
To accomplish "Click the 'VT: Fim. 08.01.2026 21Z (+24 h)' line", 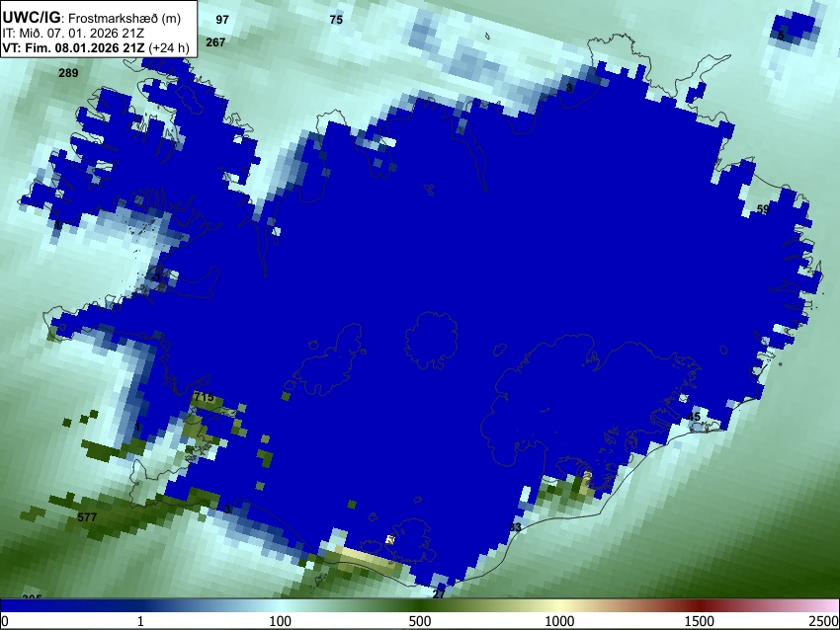I will tap(95, 47).
